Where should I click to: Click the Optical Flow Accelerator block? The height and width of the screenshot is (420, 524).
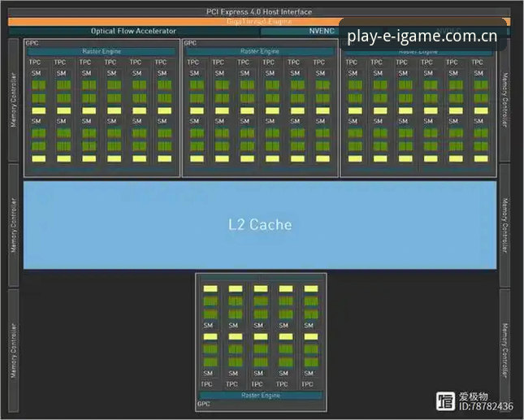(133, 31)
